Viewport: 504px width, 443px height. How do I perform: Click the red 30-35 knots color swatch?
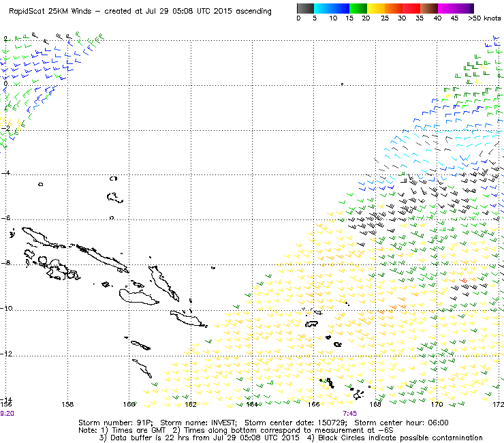click(411, 8)
